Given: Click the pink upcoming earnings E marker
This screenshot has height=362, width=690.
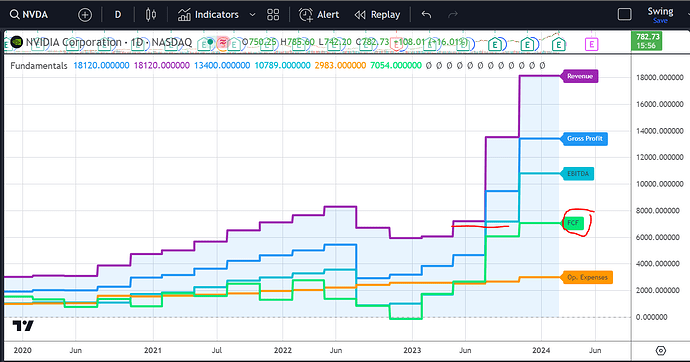Looking at the screenshot, I should click(x=591, y=44).
